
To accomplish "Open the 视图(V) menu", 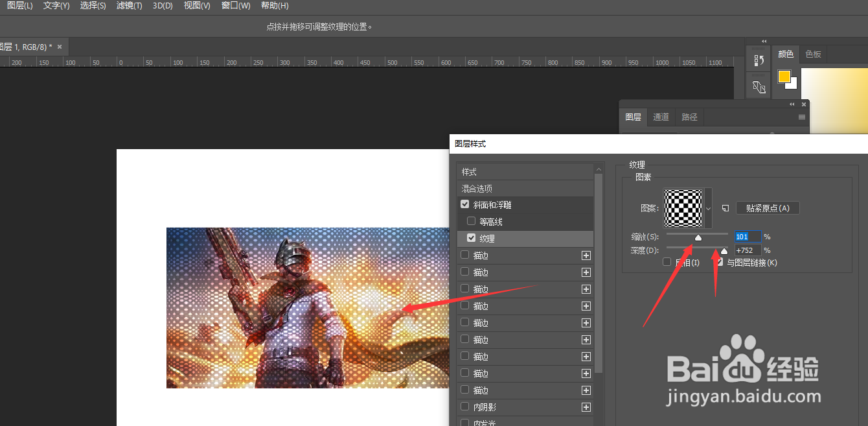I will [x=197, y=6].
